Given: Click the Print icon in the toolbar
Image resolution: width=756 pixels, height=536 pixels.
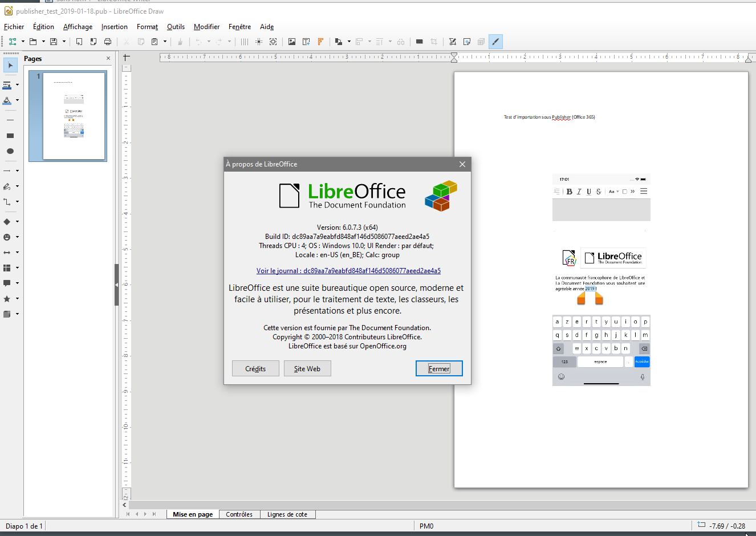Looking at the screenshot, I should pyautogui.click(x=108, y=42).
